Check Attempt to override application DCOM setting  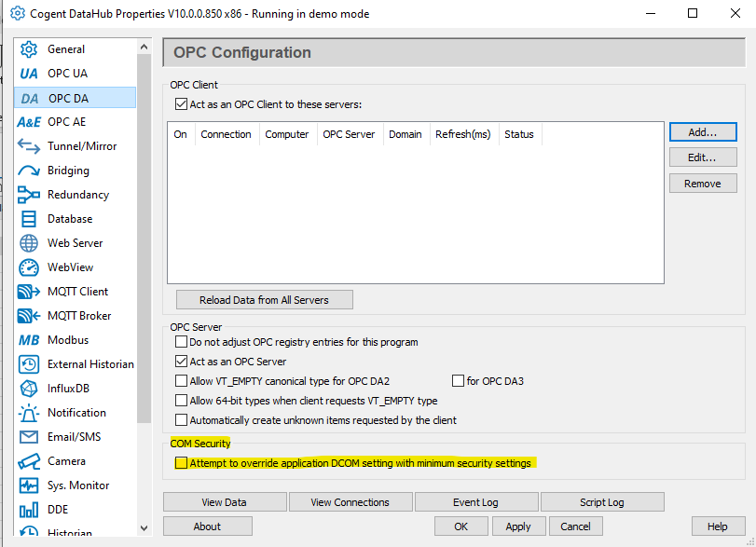(182, 461)
